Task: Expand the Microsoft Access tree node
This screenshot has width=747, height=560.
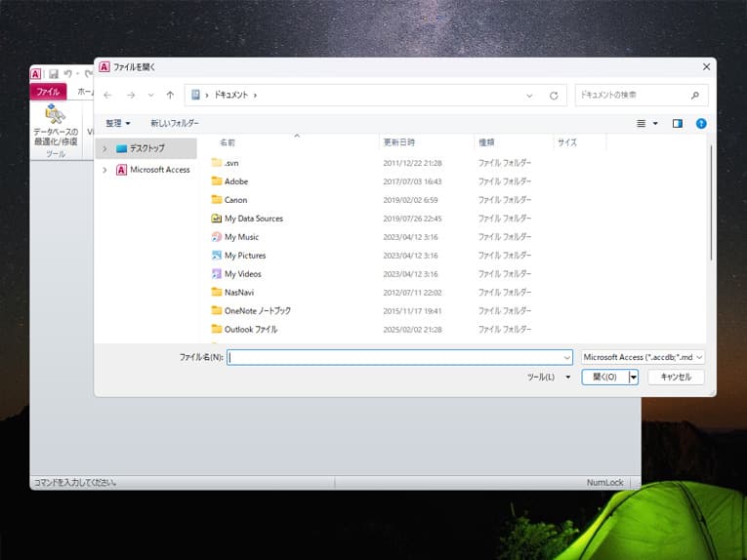Action: click(x=104, y=170)
